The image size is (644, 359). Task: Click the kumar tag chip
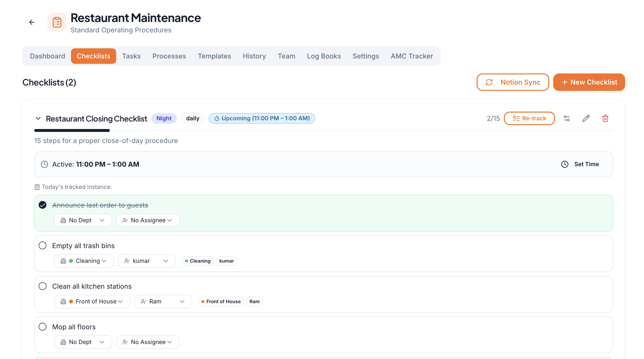coord(227,261)
